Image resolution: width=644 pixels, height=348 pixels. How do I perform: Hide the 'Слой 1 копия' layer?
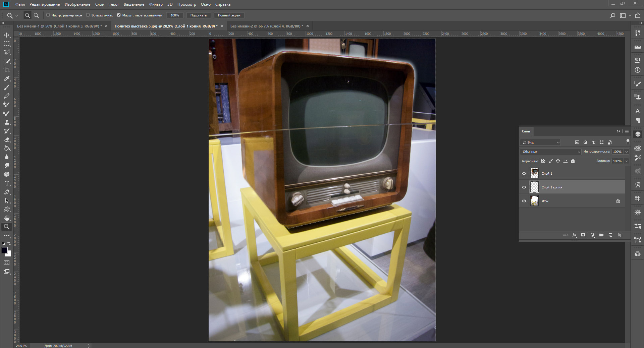[x=524, y=187]
